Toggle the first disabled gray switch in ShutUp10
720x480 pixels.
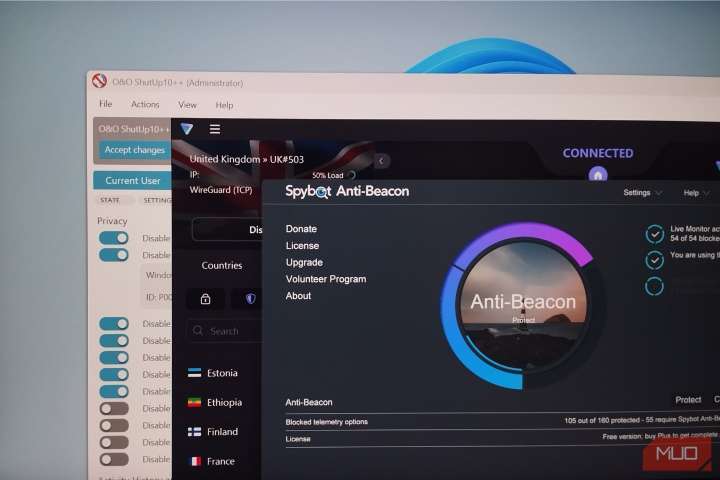[x=114, y=409]
